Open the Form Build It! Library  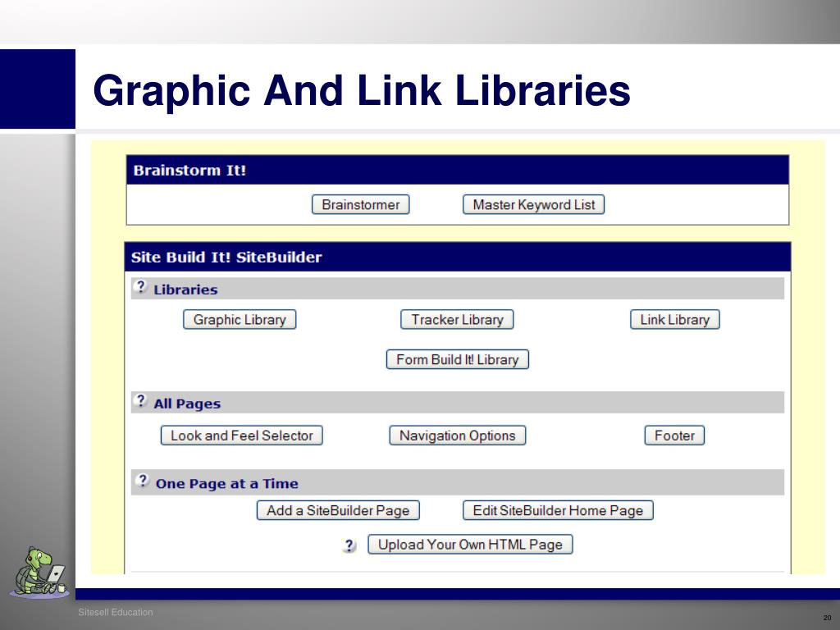458,359
